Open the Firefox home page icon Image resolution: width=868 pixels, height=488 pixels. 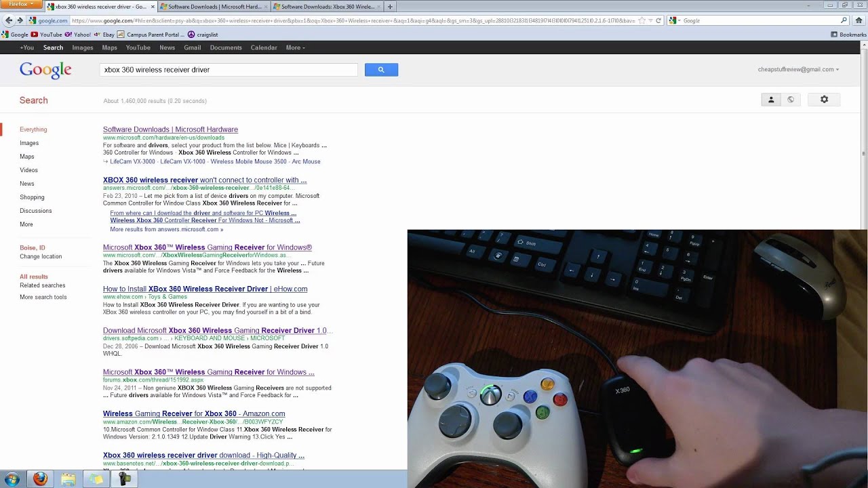[859, 20]
